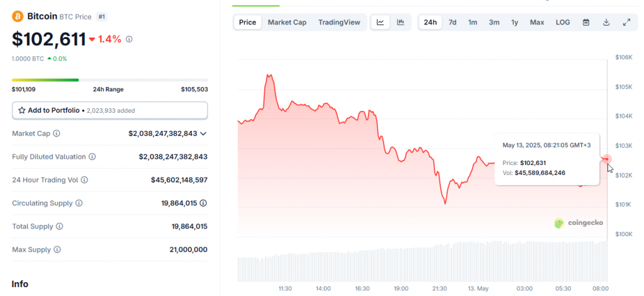Click the $102,611 current price
This screenshot has width=644, height=296.
(49, 40)
